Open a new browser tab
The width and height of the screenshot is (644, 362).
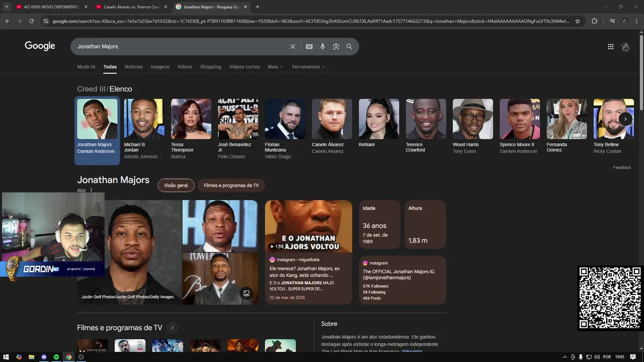pos(257,7)
